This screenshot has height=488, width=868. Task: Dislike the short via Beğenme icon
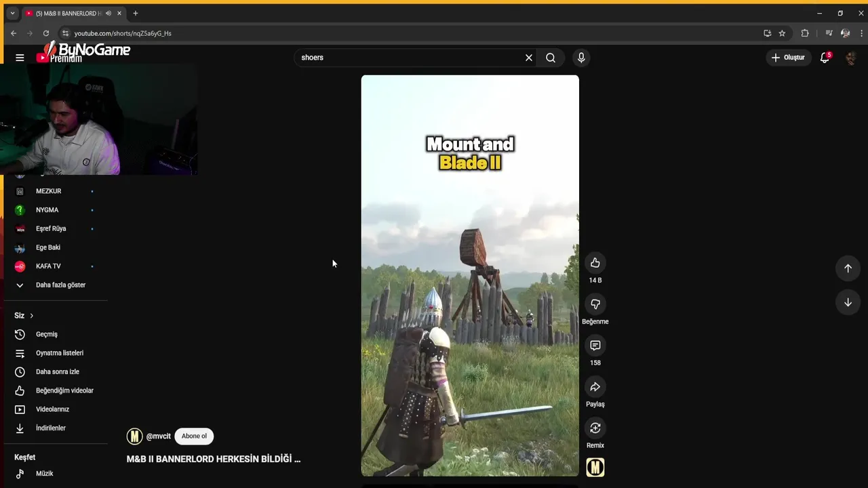tap(595, 304)
